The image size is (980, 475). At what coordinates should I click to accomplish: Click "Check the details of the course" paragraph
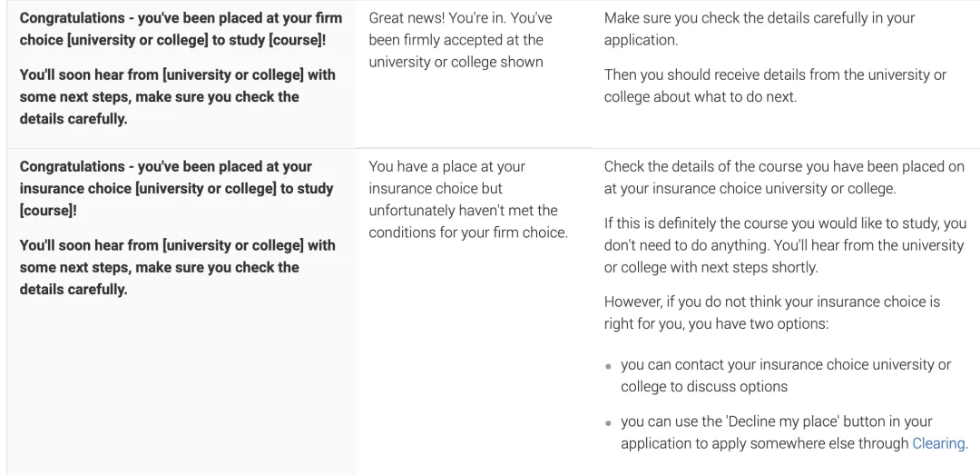click(x=784, y=178)
